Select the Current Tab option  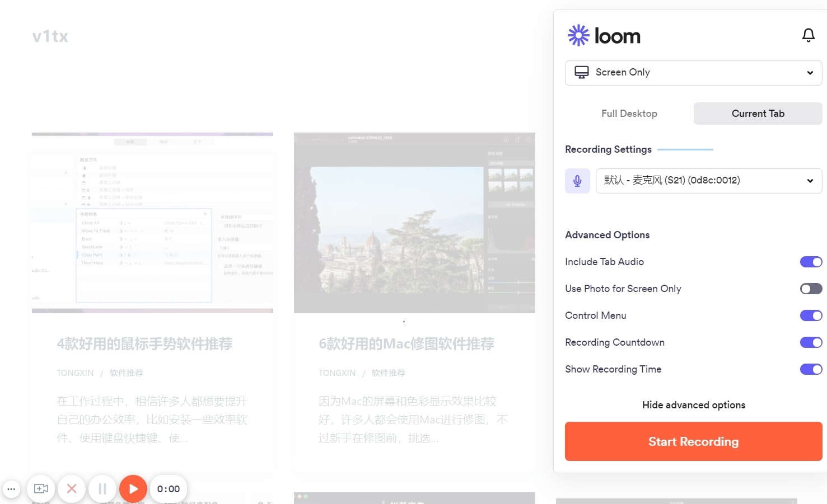click(758, 114)
